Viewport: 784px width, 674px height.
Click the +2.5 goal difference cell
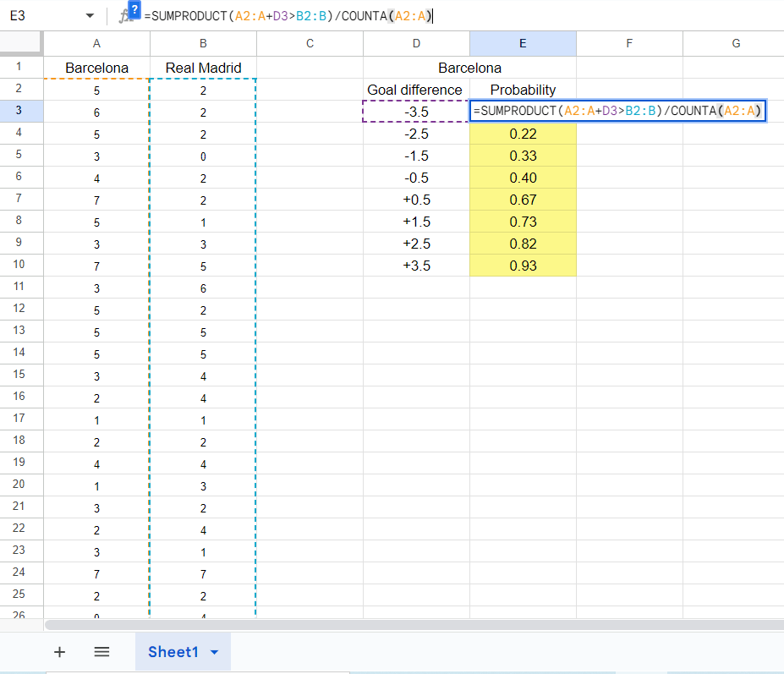coord(416,244)
